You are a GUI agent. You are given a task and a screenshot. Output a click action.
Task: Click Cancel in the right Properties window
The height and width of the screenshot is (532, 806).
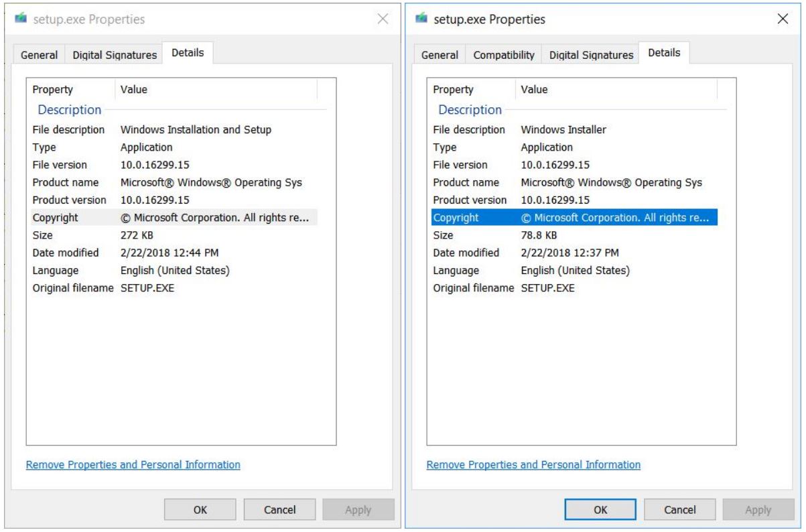[680, 510]
